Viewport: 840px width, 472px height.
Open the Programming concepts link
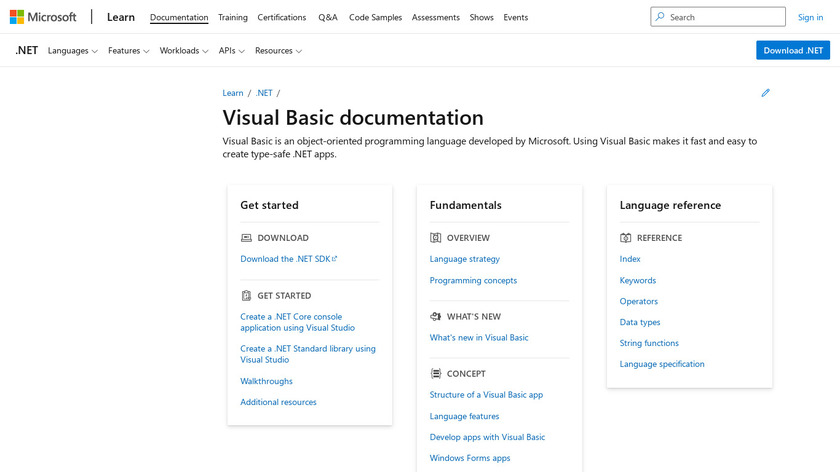point(473,280)
